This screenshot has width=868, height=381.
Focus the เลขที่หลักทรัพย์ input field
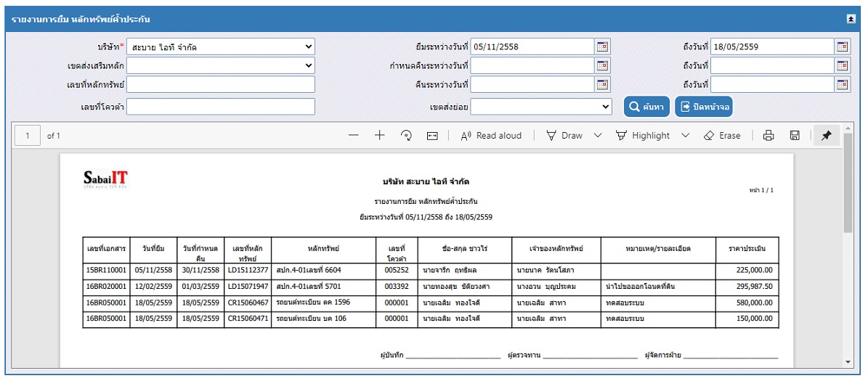[x=221, y=85]
